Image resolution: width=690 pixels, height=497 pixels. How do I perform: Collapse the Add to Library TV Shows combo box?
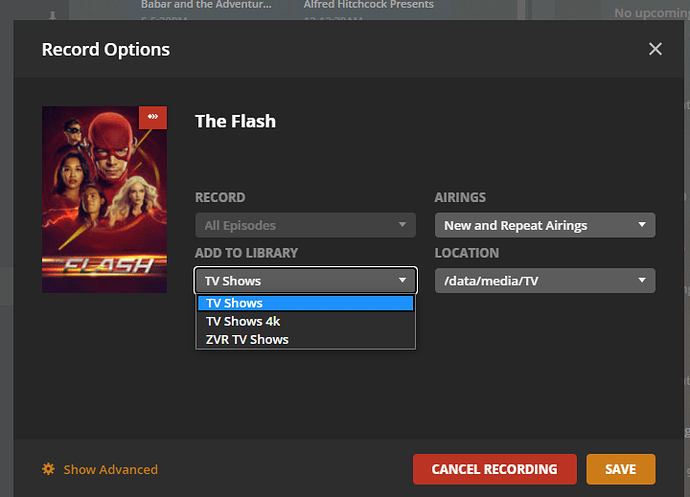[305, 280]
